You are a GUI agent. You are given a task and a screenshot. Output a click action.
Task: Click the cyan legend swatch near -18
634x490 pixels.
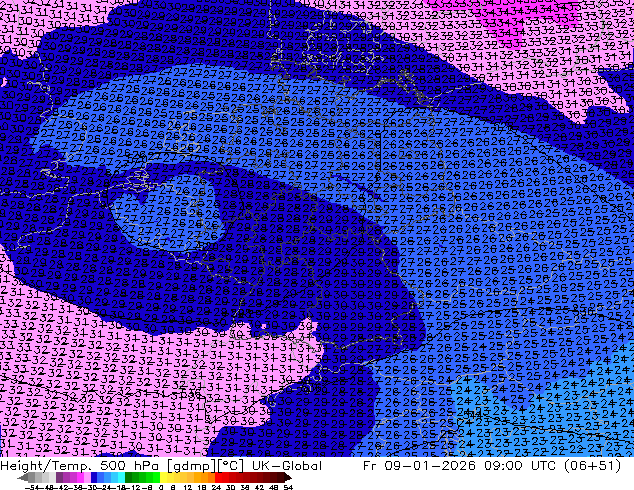pyautogui.click(x=122, y=477)
